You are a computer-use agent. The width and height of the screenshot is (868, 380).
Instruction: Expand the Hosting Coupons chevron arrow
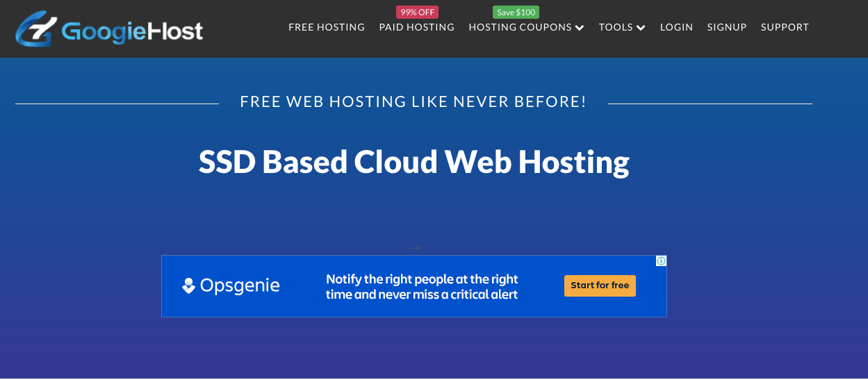pos(580,28)
